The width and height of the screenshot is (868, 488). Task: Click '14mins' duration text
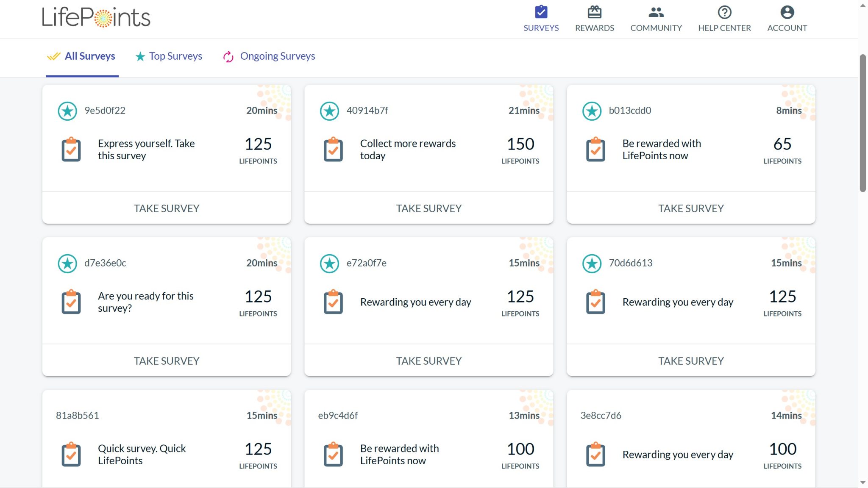tap(786, 416)
